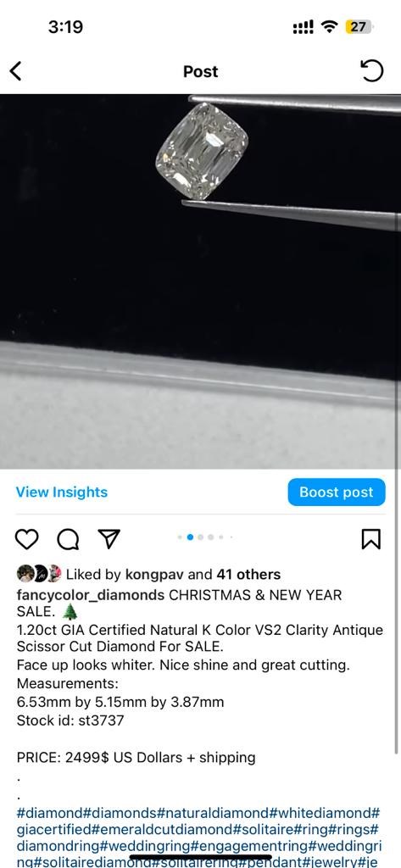Share post using paper plane icon
The image size is (401, 868).
point(109,538)
